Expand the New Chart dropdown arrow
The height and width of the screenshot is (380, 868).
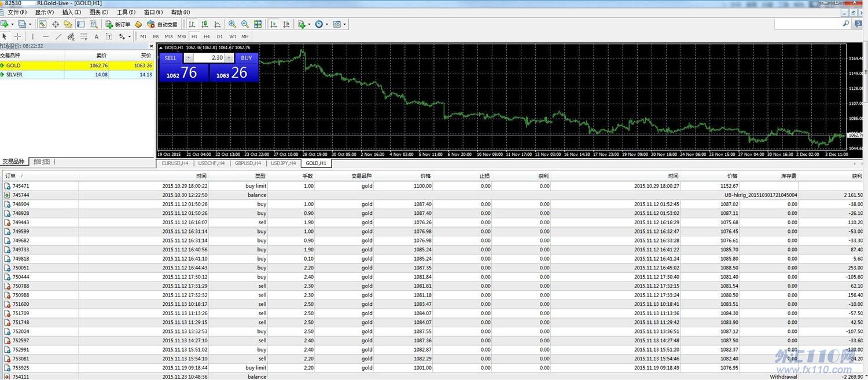click(13, 24)
